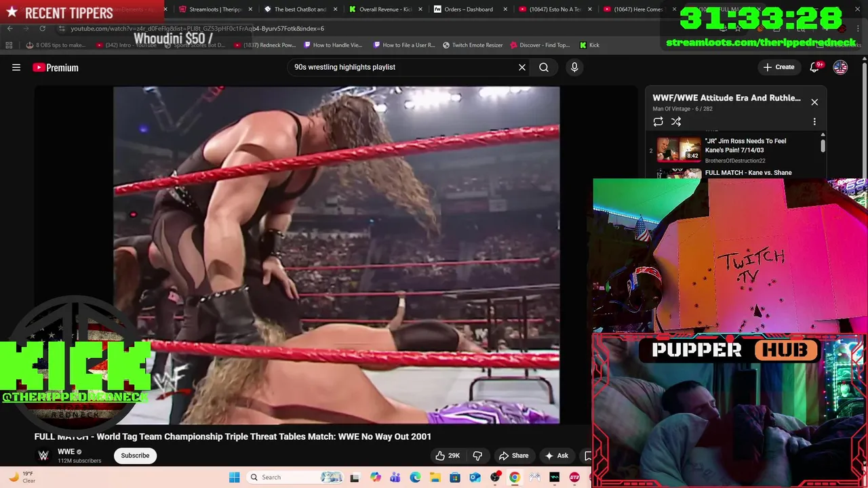The height and width of the screenshot is (488, 868).
Task: Open OBS Studio from the taskbar
Action: click(495, 477)
